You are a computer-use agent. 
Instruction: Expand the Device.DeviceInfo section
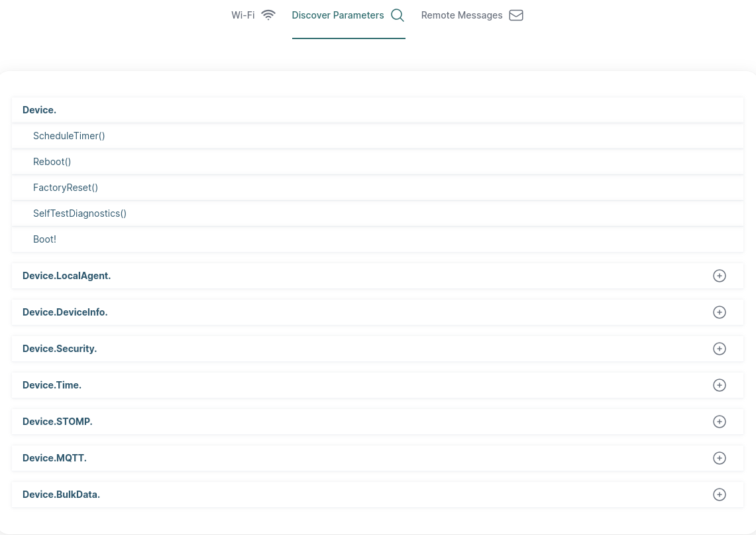[x=720, y=312]
